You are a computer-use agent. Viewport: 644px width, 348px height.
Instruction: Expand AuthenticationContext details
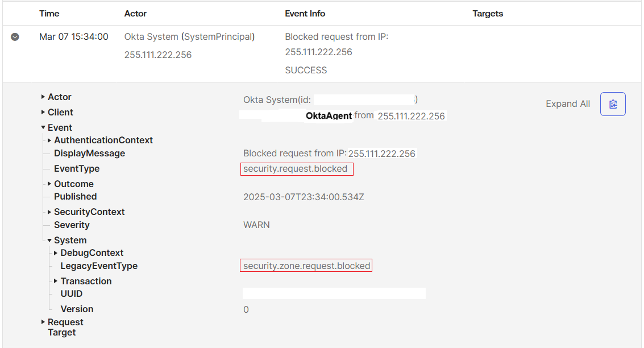tap(48, 140)
